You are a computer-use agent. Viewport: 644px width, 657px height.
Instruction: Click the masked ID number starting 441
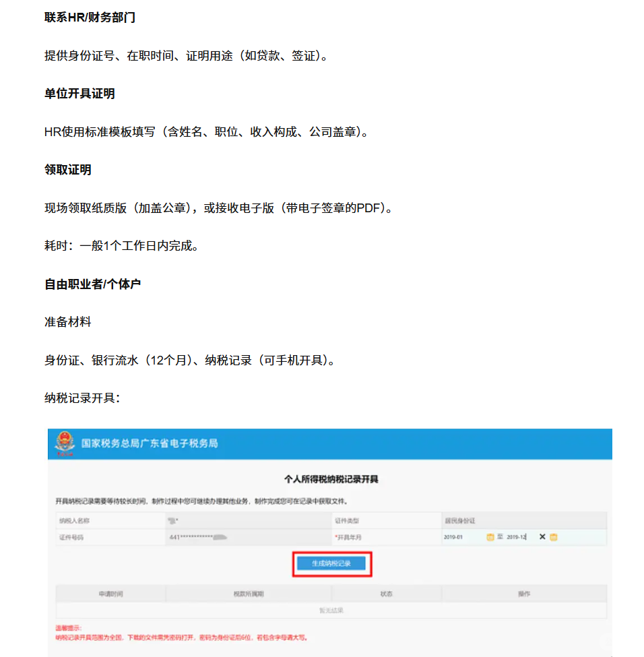click(198, 537)
